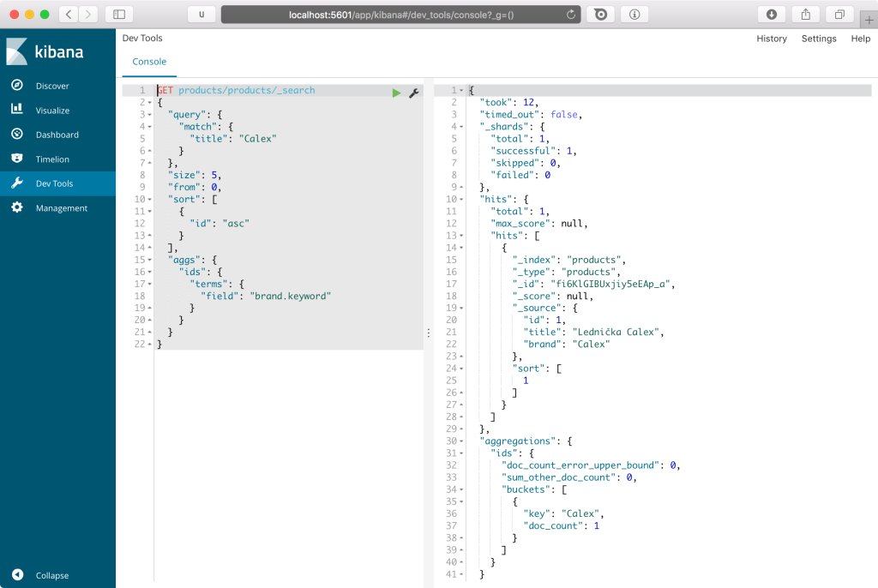Click the "took": 12 response line
The height and width of the screenshot is (588, 878).
[x=509, y=103]
